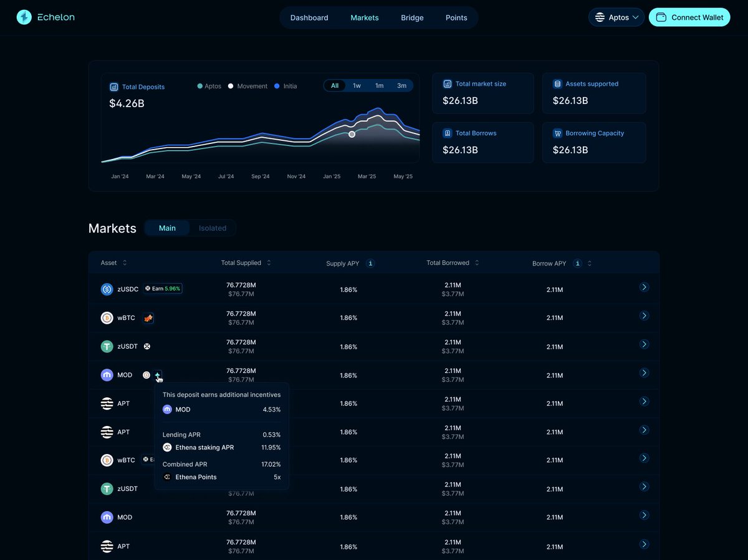
Task: Open the Aptos network dropdown
Action: (x=616, y=17)
